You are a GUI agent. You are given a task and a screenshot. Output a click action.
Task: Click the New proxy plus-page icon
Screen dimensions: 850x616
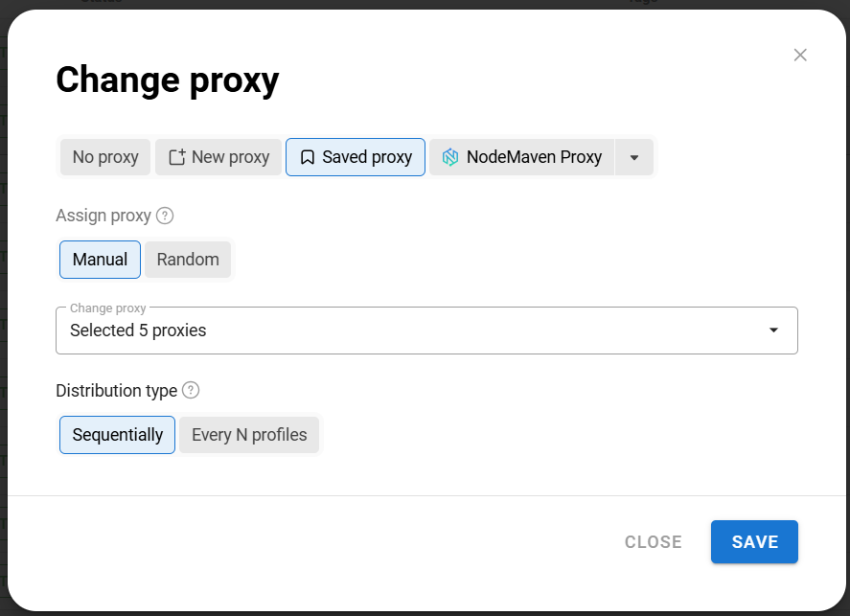(x=177, y=157)
